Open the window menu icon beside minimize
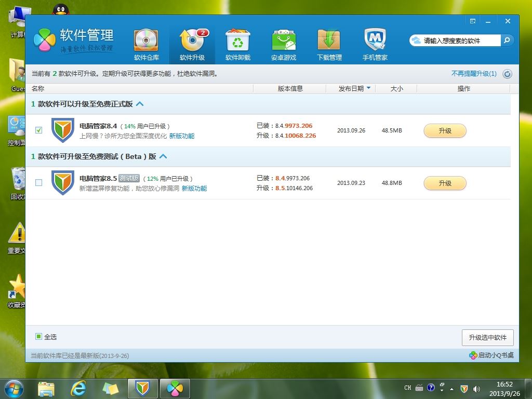The width and height of the screenshot is (532, 399). click(x=473, y=21)
